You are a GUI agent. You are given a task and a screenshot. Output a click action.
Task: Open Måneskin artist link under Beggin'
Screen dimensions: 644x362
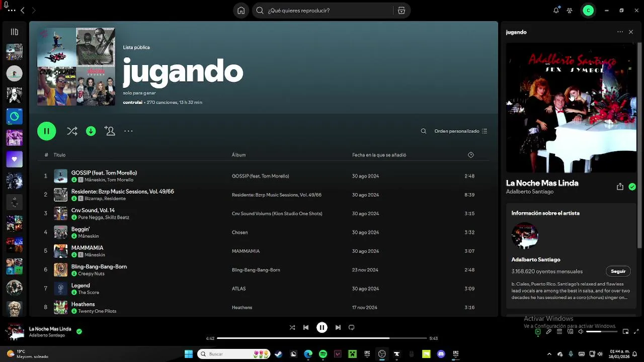coord(89,236)
